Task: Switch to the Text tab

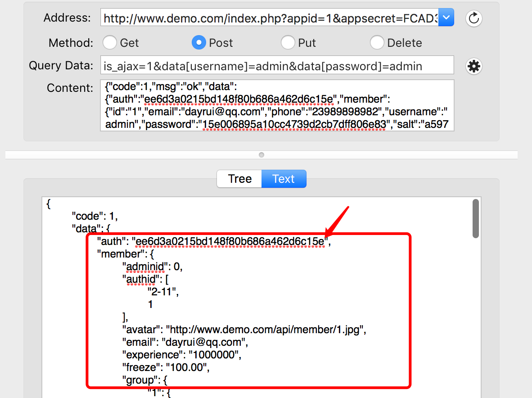Action: click(x=284, y=179)
